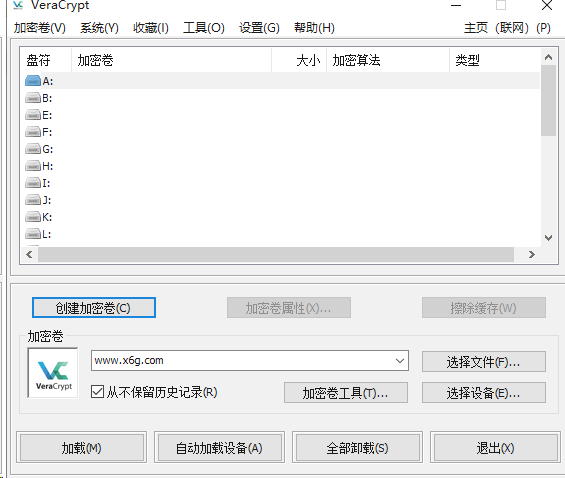The width and height of the screenshot is (565, 478).
Task: Sort by 加密卷 column header
Action: click(171, 60)
